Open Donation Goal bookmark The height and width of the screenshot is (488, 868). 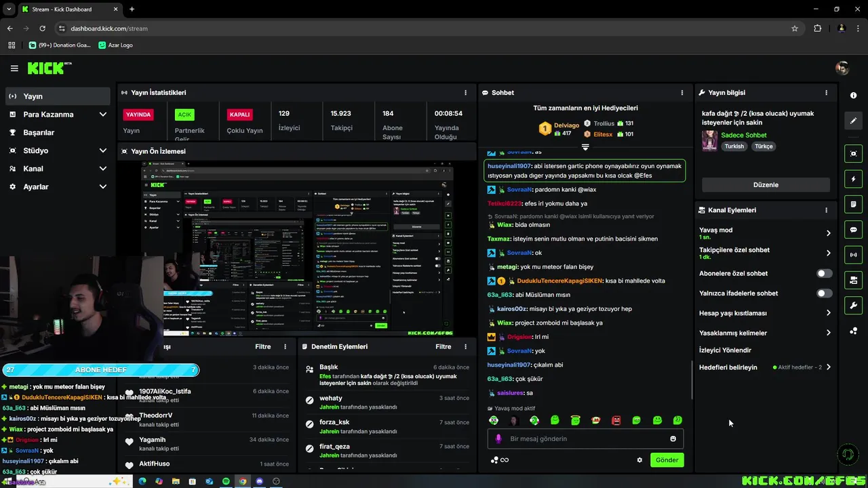[59, 45]
